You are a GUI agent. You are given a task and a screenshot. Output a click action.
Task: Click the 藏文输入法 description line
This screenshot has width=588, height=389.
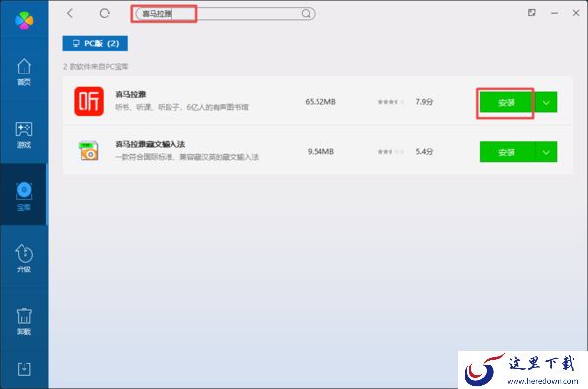(x=187, y=157)
